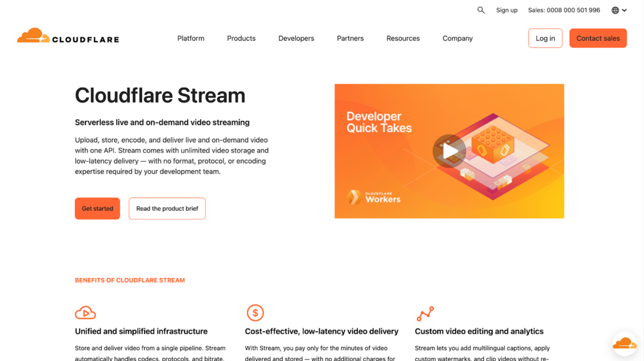Viewport: 644px width, 361px height.
Task: Click the search magnifier icon
Action: [x=481, y=10]
